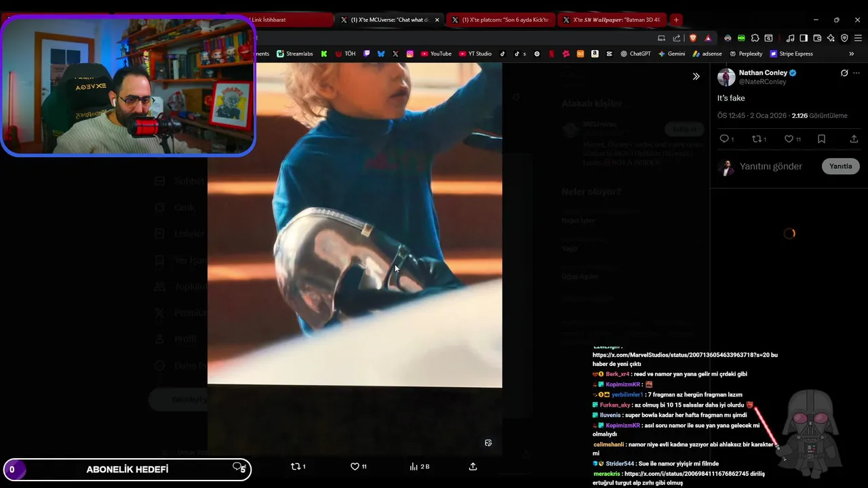The height and width of the screenshot is (488, 868).
Task: Click the Brave Shields lion icon
Action: pyautogui.click(x=693, y=38)
